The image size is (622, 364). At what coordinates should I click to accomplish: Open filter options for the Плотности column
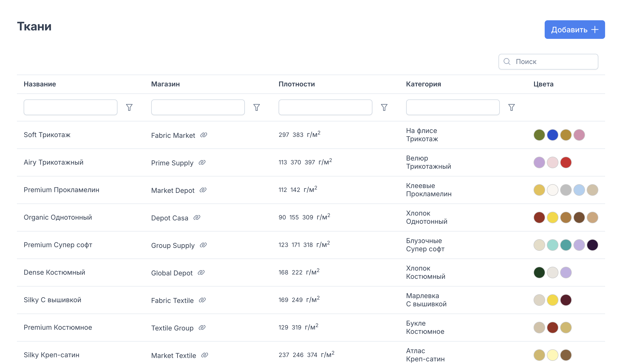click(x=384, y=107)
